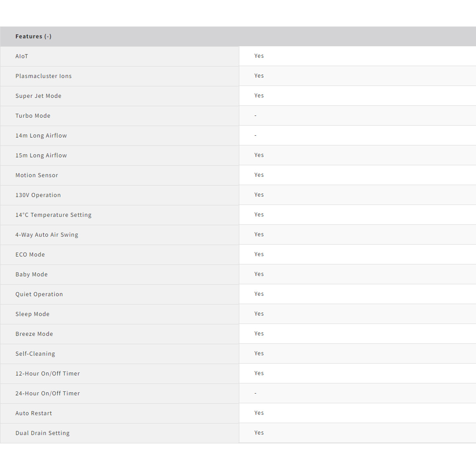The height and width of the screenshot is (476, 476).
Task: Select the Breeze Mode label
Action: pyautogui.click(x=34, y=334)
